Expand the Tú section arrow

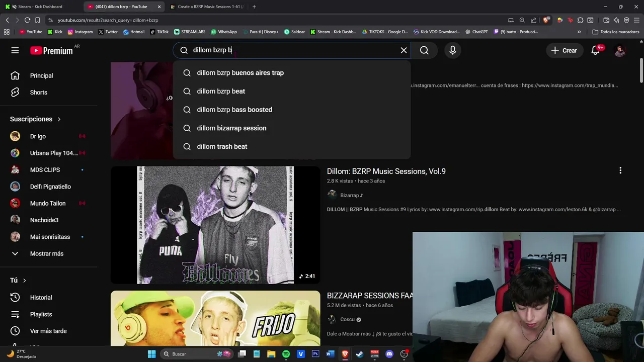coord(24,281)
